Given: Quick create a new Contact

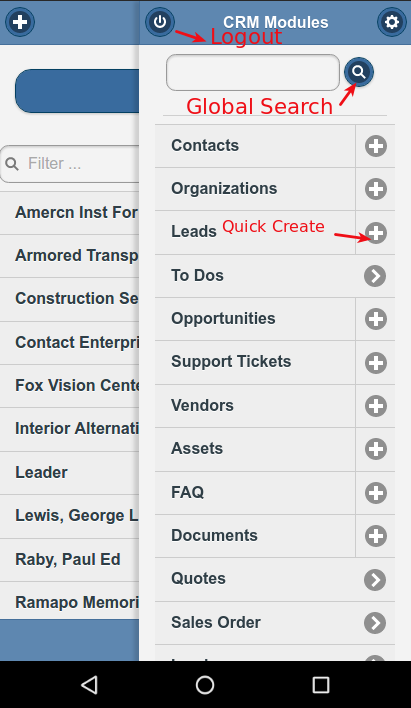Looking at the screenshot, I should coord(376,146).
